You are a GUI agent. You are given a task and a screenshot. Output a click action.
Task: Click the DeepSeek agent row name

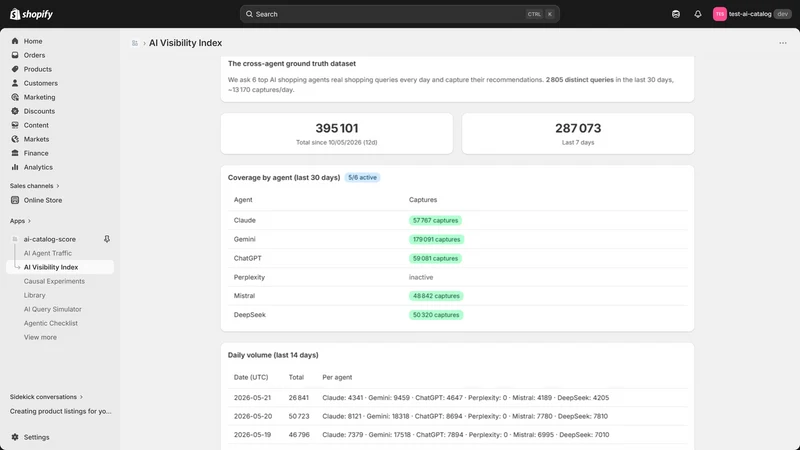coord(250,315)
